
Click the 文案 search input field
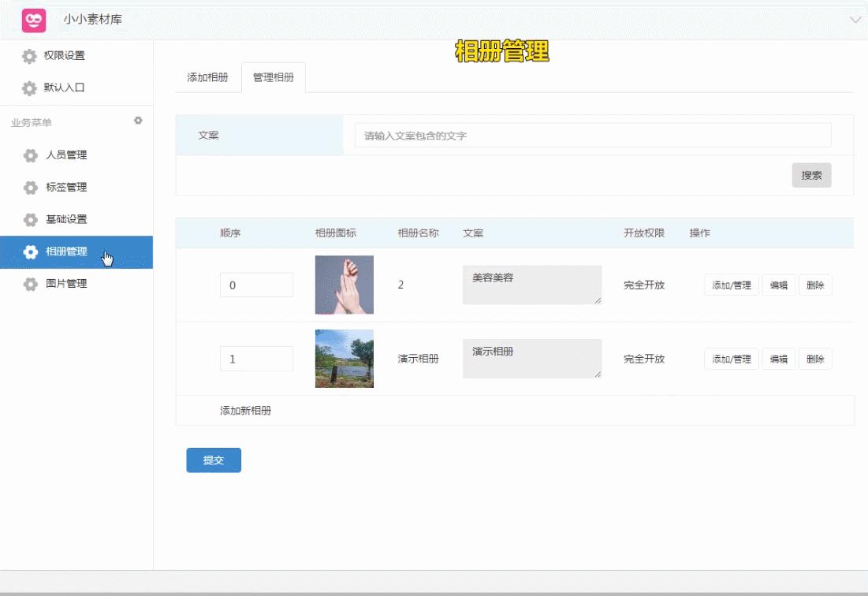click(x=594, y=135)
